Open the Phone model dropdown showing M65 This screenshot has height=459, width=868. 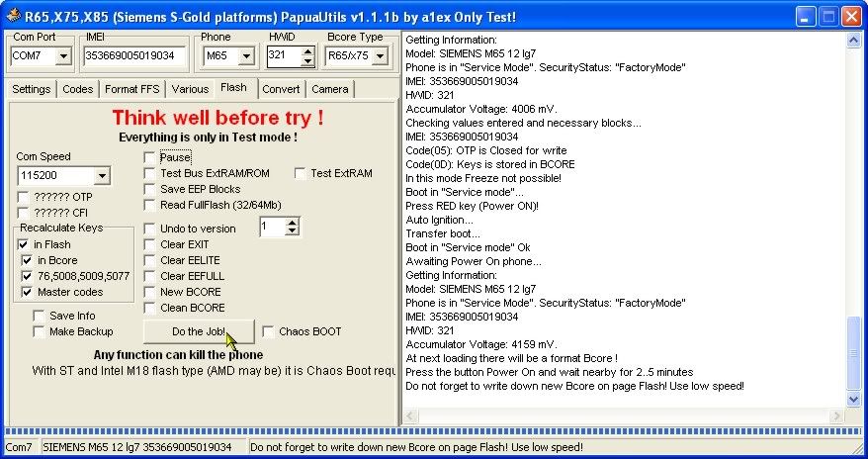click(246, 56)
